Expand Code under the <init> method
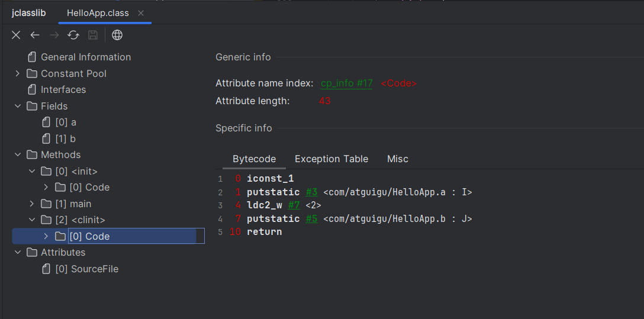The width and height of the screenshot is (644, 319). coord(46,187)
